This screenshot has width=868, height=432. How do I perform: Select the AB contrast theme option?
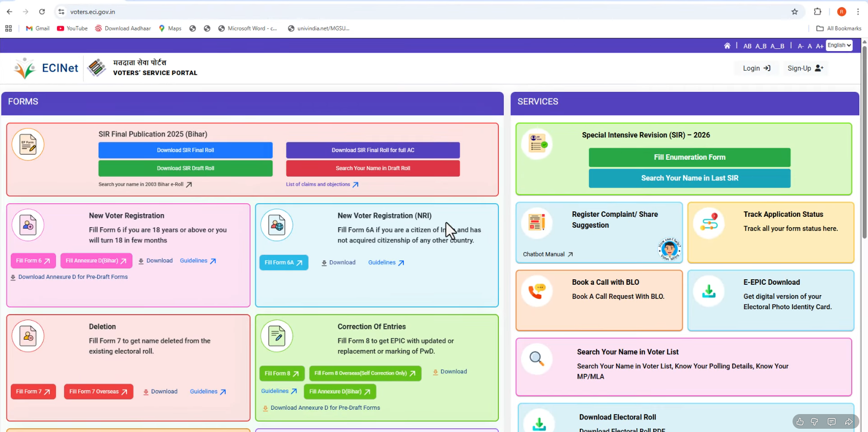(747, 46)
